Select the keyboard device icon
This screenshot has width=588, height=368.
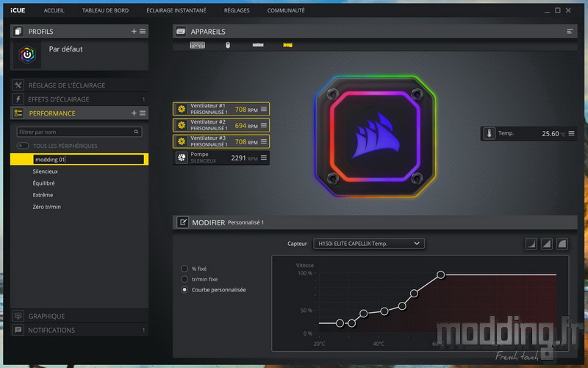197,45
